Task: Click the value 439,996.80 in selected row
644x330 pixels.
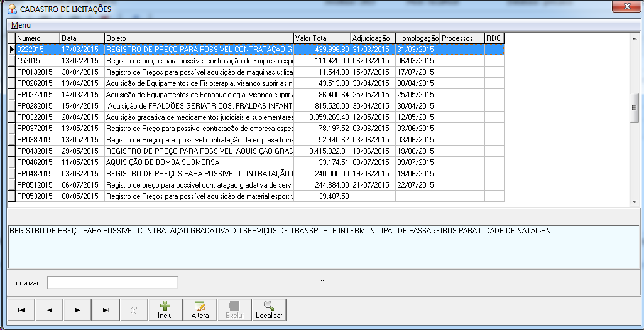Action: click(322, 49)
